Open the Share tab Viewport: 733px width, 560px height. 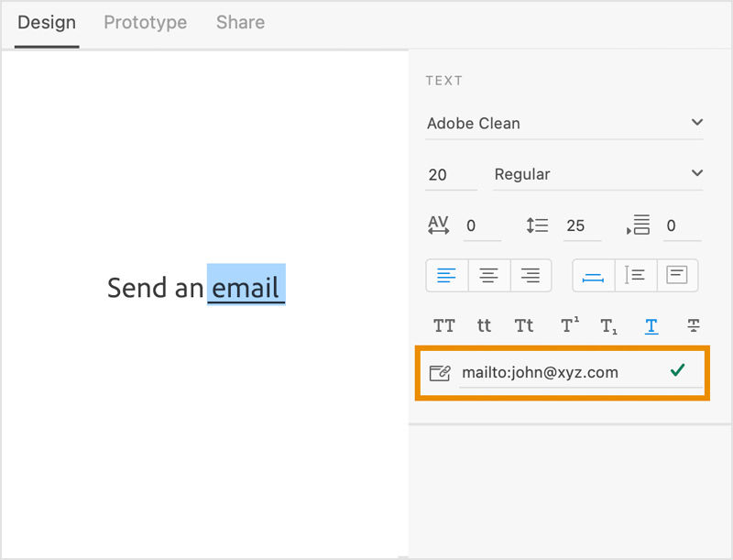pyautogui.click(x=240, y=23)
